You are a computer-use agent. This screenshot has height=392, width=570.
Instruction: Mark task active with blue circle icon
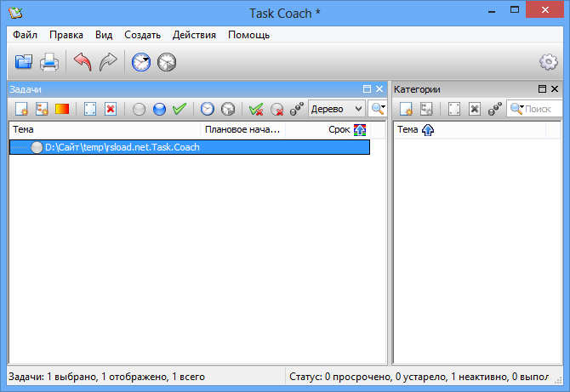click(159, 109)
